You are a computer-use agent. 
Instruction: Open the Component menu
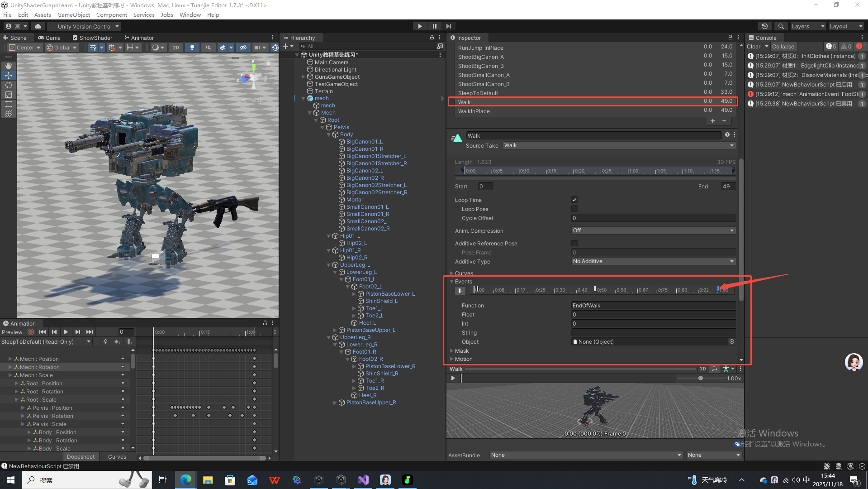point(112,14)
